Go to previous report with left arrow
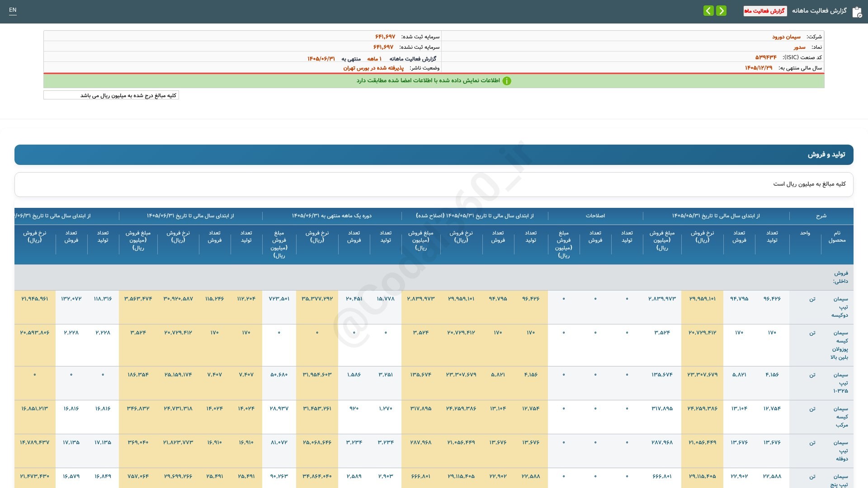Screen dimensions: 868x488 pyautogui.click(x=708, y=11)
